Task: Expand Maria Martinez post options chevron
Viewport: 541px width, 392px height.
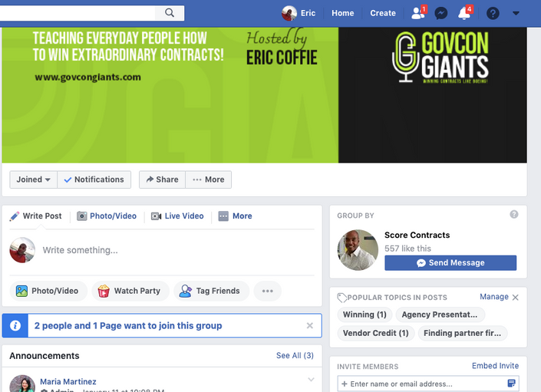Action: [x=311, y=380]
